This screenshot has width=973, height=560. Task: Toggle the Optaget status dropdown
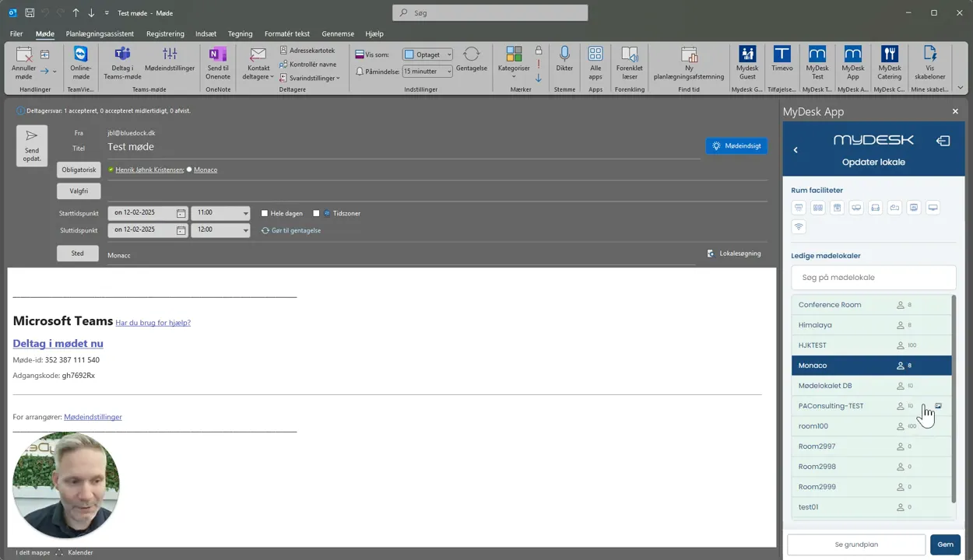(427, 54)
